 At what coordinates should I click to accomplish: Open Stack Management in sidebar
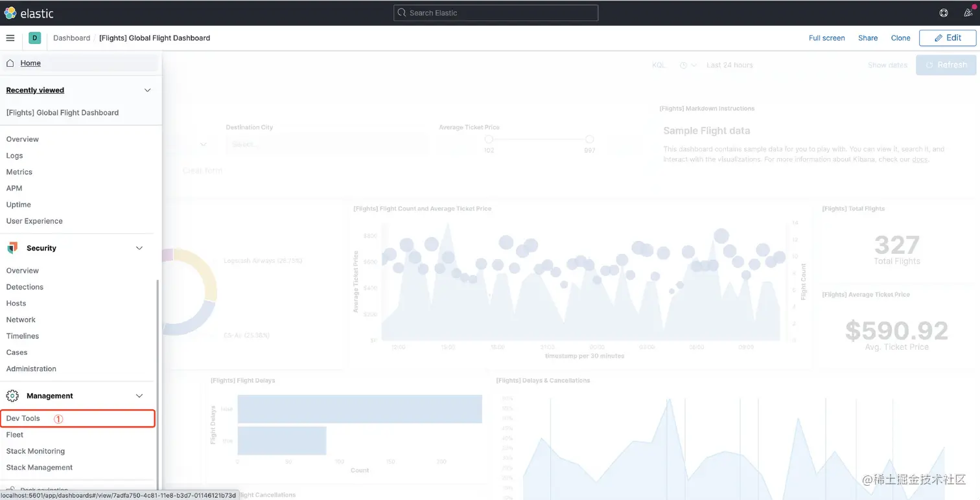coord(40,468)
